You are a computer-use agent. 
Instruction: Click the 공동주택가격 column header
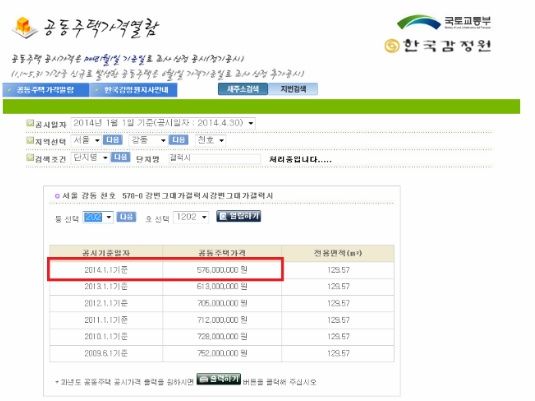[x=222, y=253]
